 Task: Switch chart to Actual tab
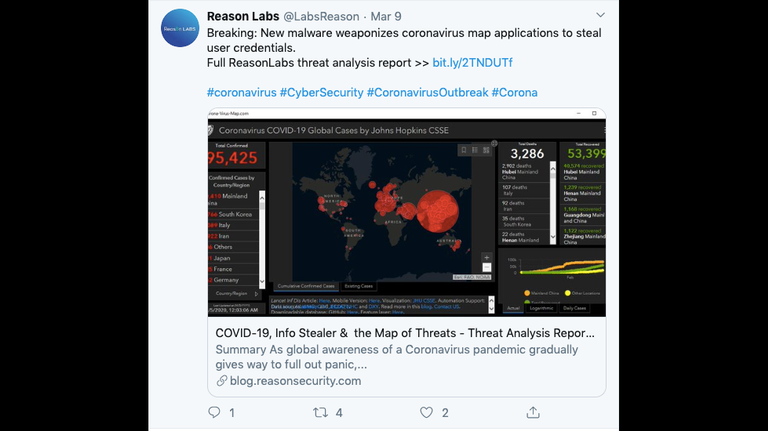point(513,308)
